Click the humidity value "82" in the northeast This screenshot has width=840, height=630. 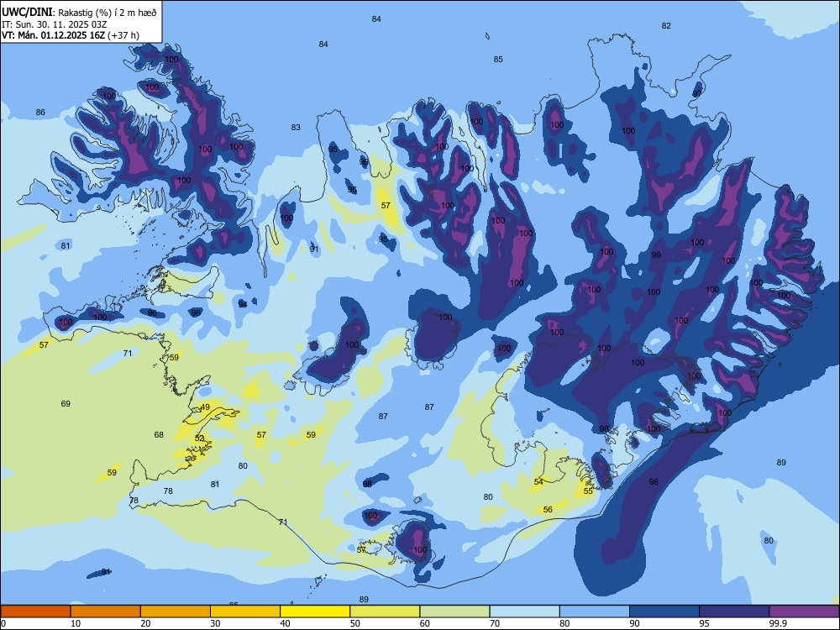666,25
